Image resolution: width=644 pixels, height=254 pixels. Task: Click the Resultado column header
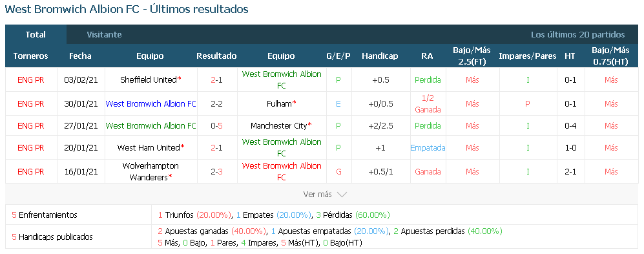click(x=216, y=56)
